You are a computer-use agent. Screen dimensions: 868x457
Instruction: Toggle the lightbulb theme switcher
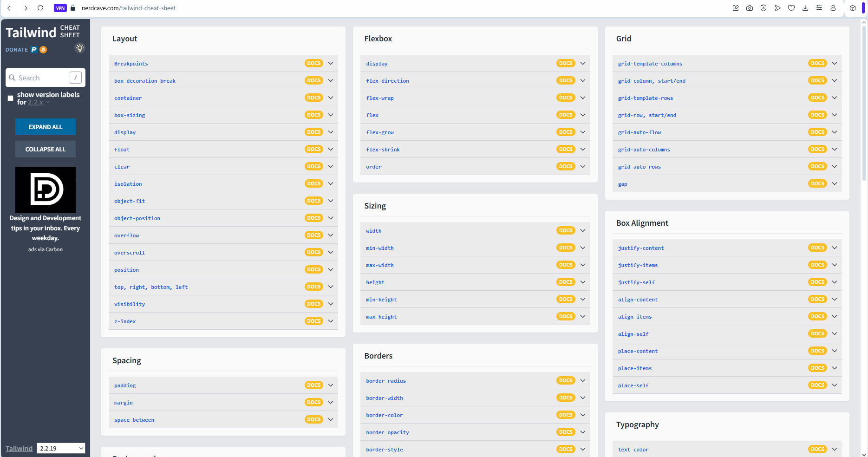pyautogui.click(x=80, y=48)
